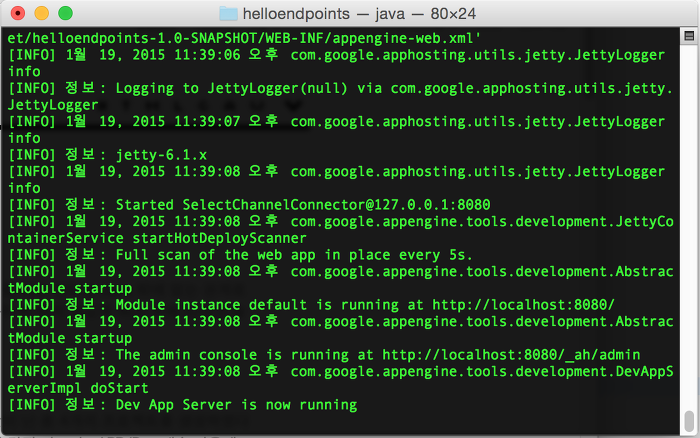Click the URL http://localhost:8080/_ah/admin
700x438 pixels.
[511, 355]
